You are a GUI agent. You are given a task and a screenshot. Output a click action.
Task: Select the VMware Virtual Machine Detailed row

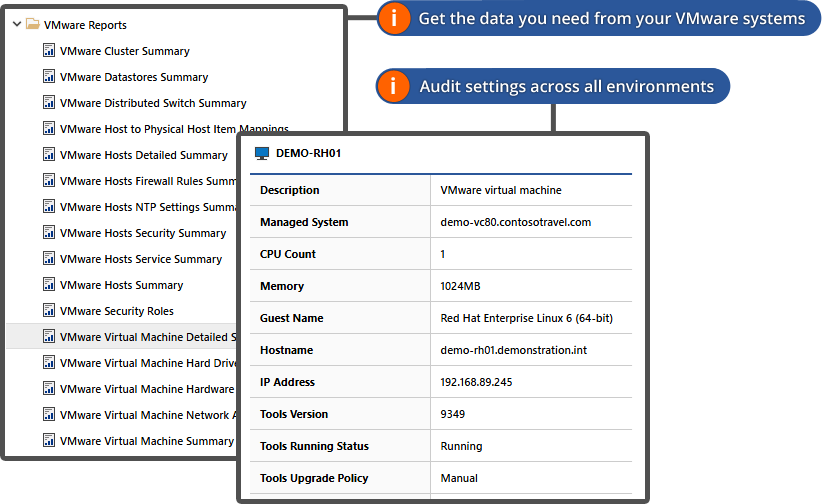tap(121, 337)
